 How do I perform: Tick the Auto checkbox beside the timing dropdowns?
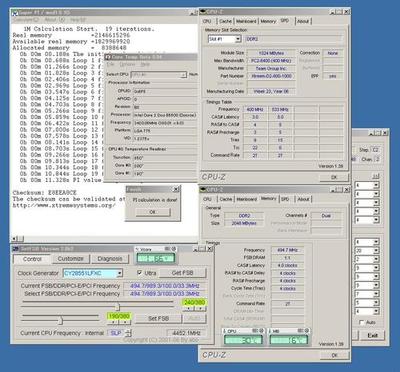click(362, 323)
